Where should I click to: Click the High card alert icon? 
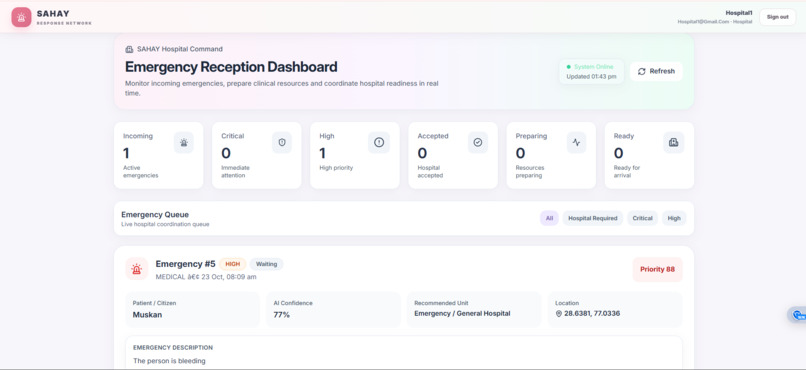379,143
